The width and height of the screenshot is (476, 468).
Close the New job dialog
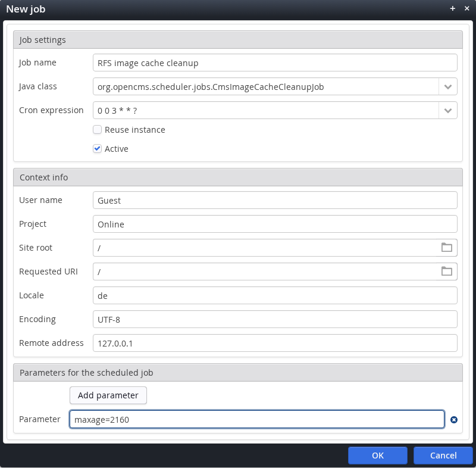pos(467,8)
